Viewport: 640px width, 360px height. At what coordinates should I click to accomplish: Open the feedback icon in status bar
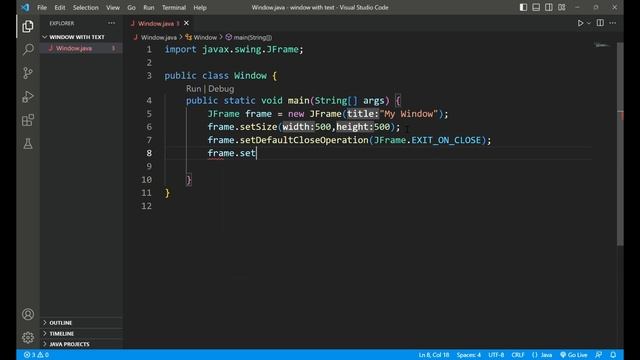tap(598, 355)
